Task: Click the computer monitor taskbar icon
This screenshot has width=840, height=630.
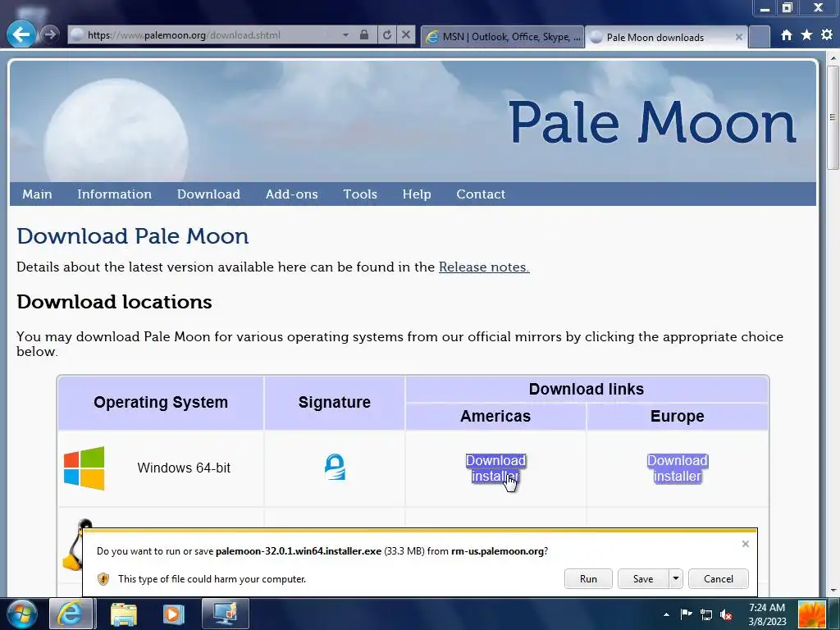Action: tap(226, 614)
